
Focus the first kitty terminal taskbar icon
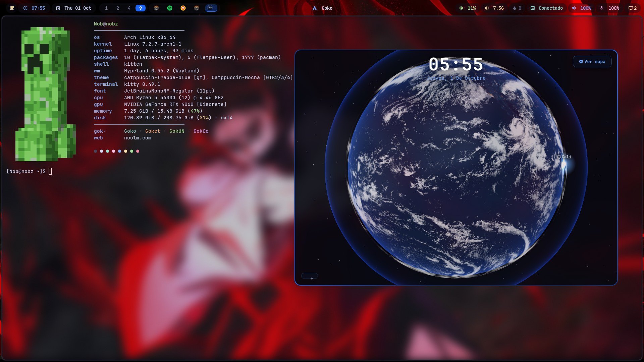point(156,8)
